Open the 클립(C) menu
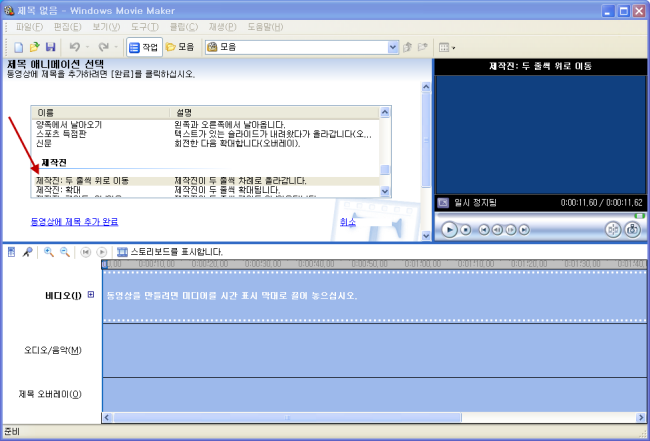 coord(184,27)
